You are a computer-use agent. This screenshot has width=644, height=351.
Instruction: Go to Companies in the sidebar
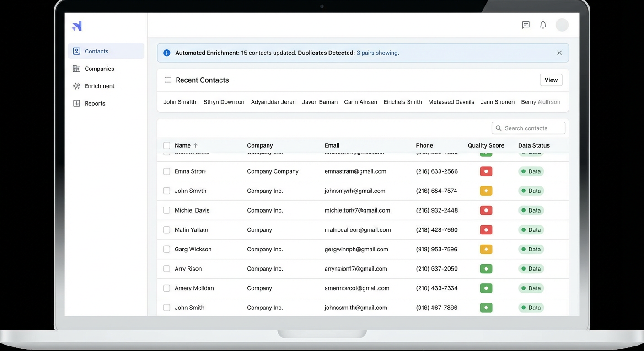pyautogui.click(x=99, y=69)
